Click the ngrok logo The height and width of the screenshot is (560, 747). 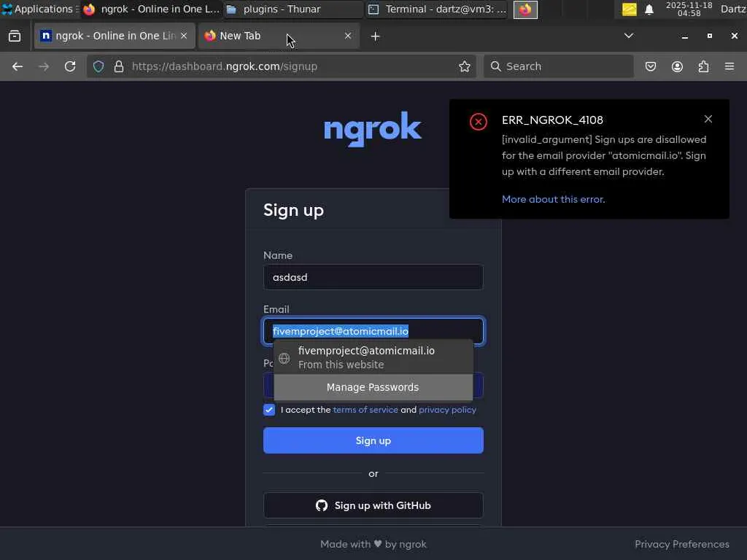[373, 128]
